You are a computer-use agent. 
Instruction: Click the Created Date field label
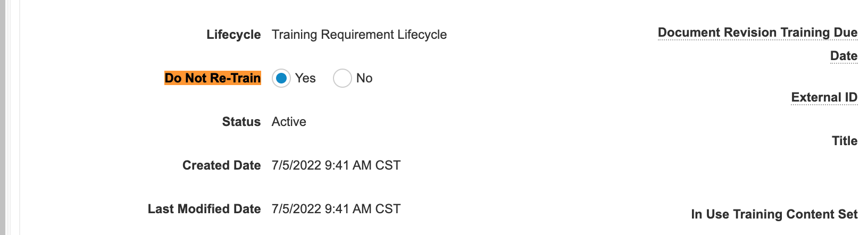click(221, 165)
